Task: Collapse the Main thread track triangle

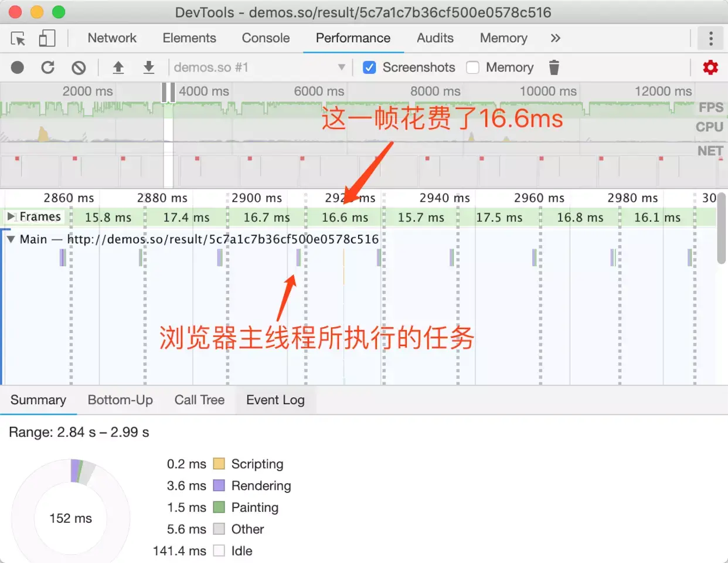Action: pos(11,239)
